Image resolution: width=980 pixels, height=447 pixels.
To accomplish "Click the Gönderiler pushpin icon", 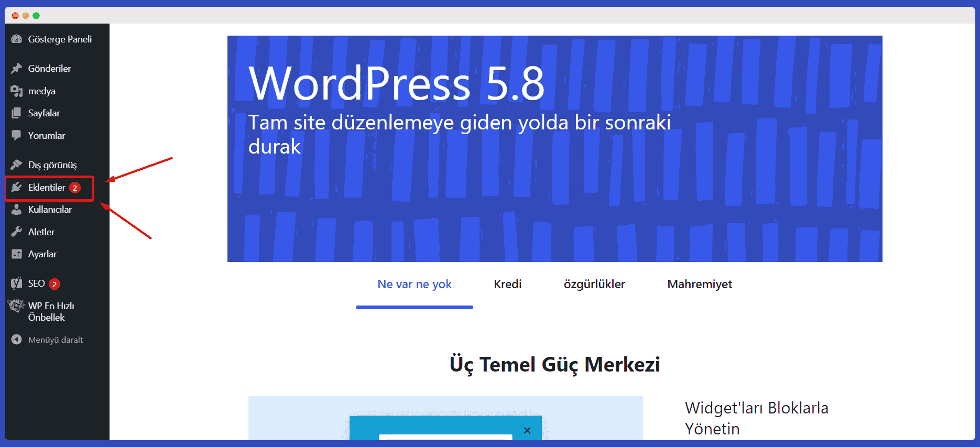I will 16,69.
